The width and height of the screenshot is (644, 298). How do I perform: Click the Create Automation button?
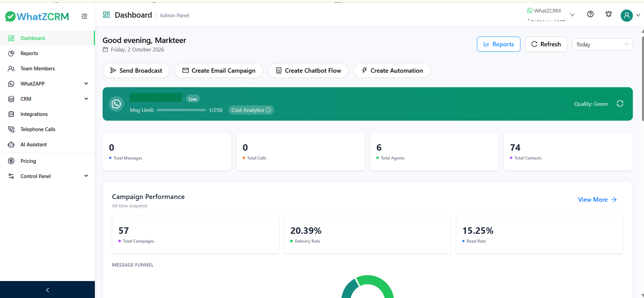click(392, 70)
